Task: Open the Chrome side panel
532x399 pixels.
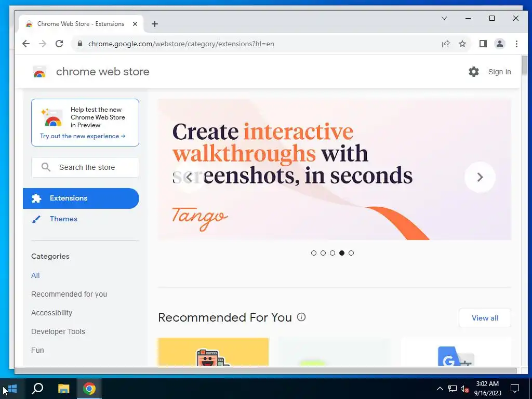Action: 483,44
